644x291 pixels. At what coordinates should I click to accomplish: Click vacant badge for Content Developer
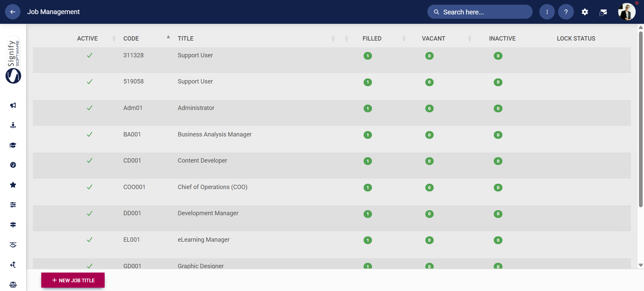[429, 161]
